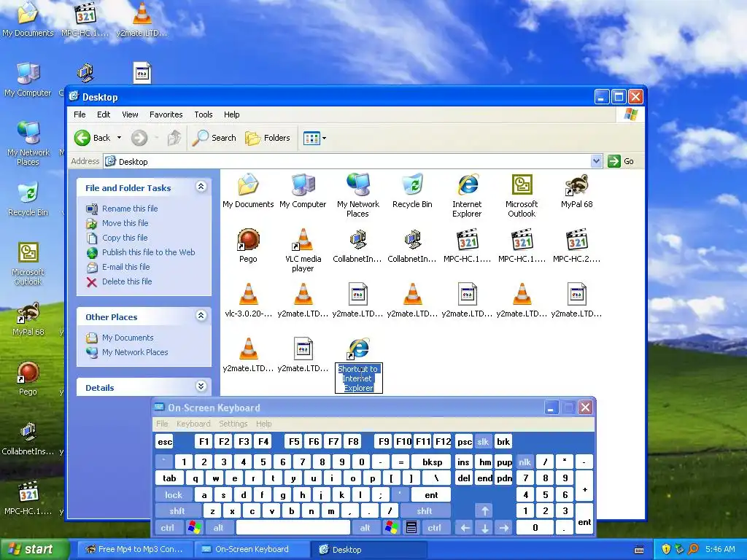Click My Computer icon on desktop wallpaper
The width and height of the screenshot is (747, 560).
[x=28, y=74]
